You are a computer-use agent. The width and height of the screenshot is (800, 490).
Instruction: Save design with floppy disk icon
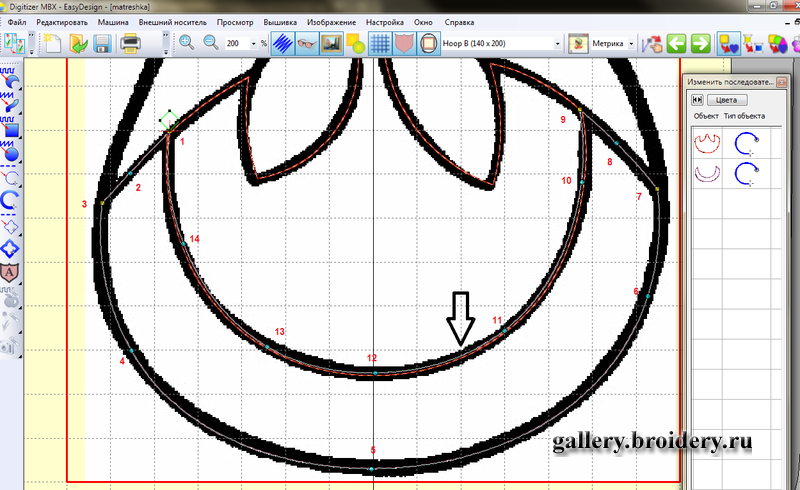coord(100,43)
